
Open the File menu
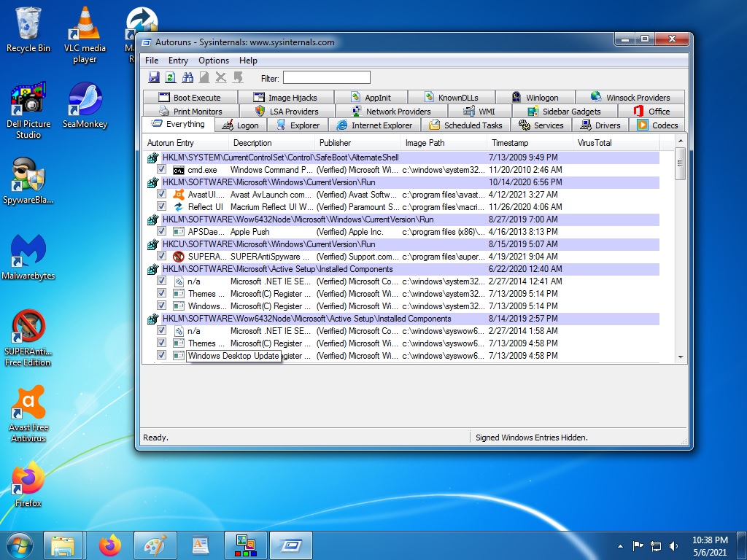point(152,61)
